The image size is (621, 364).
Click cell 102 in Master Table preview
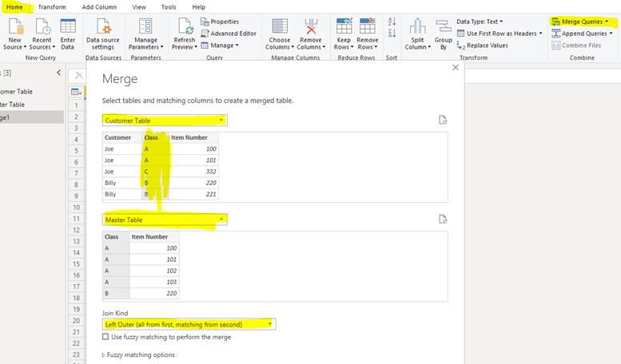click(154, 271)
